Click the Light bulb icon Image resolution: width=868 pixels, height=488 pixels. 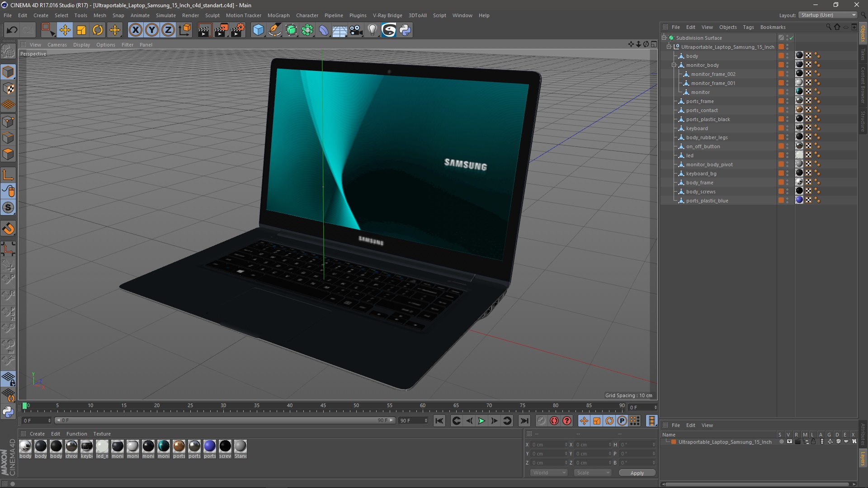[373, 30]
